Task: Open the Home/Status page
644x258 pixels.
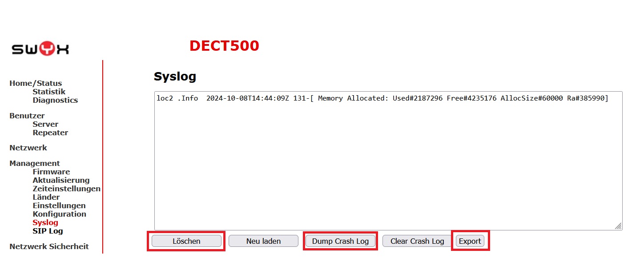Action: tap(36, 83)
